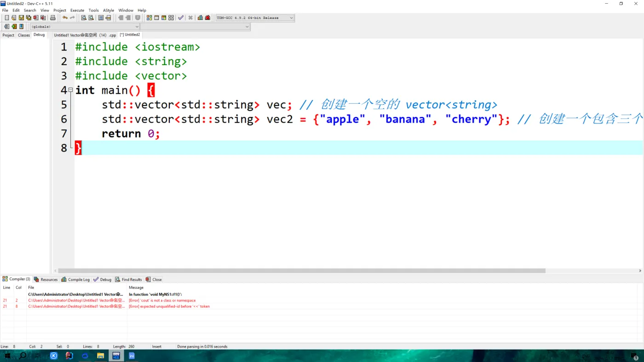
Task: Open the Help menu
Action: click(142, 10)
